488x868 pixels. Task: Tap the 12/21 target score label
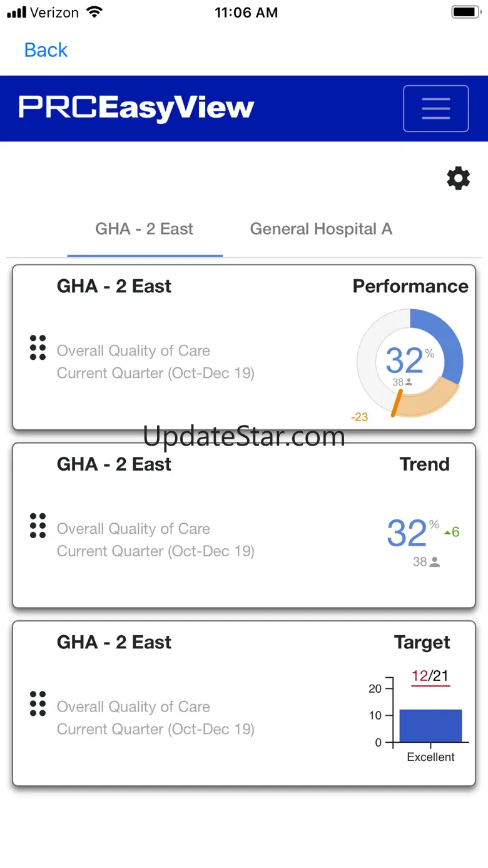point(430,676)
